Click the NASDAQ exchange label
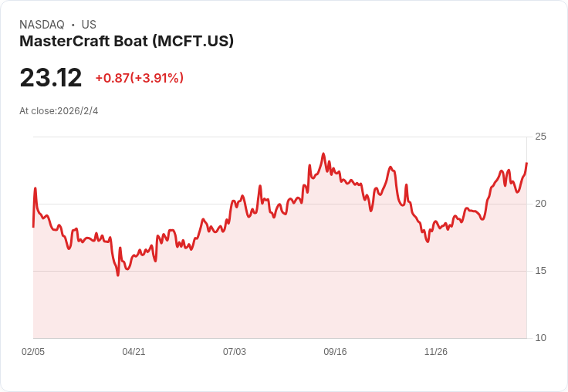Viewport: 568px width, 392px height. pos(42,25)
